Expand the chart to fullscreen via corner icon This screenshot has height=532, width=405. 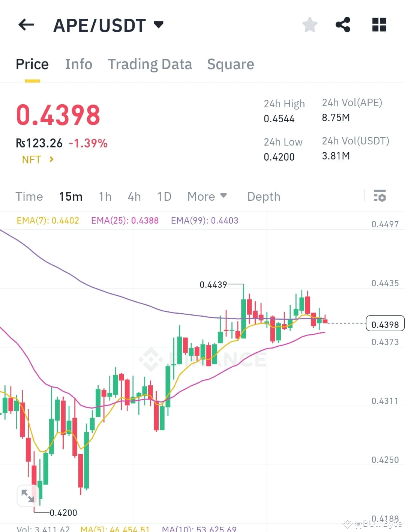pyautogui.click(x=27, y=495)
